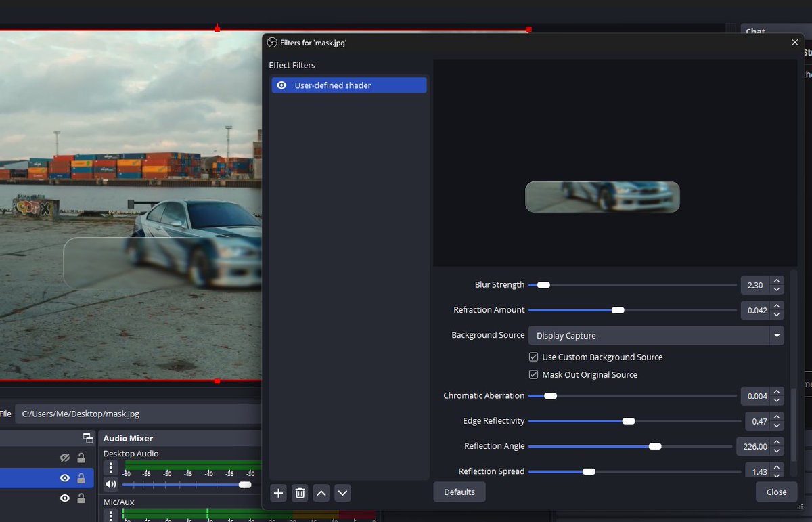Move the selected filter up
This screenshot has height=522, width=812.
coord(321,493)
